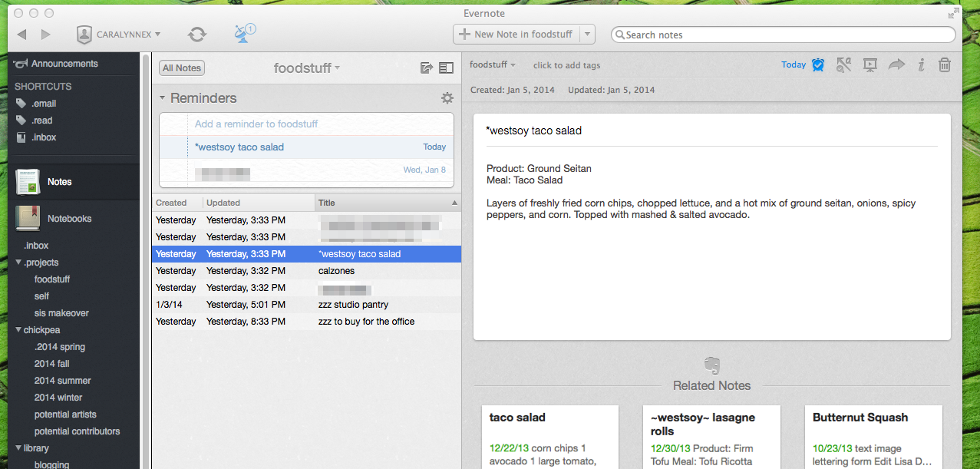
Task: Open the 2014 fall notebook
Action: (x=52, y=364)
